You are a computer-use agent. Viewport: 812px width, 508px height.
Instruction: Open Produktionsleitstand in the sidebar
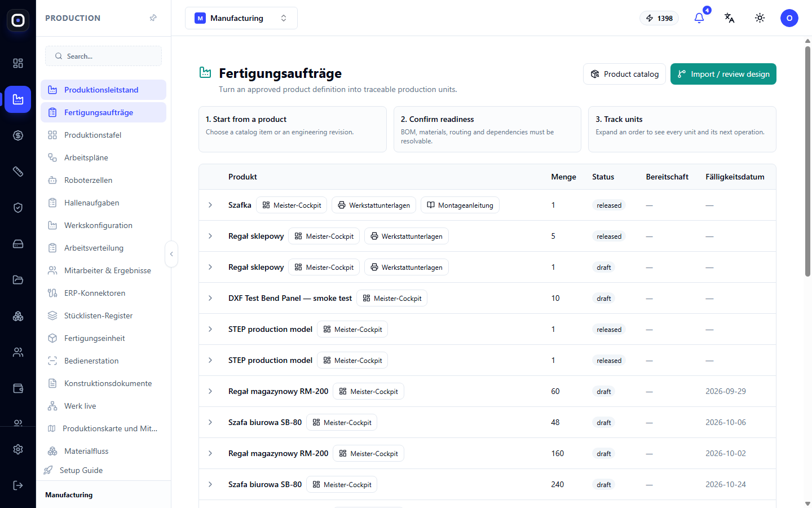click(x=103, y=90)
